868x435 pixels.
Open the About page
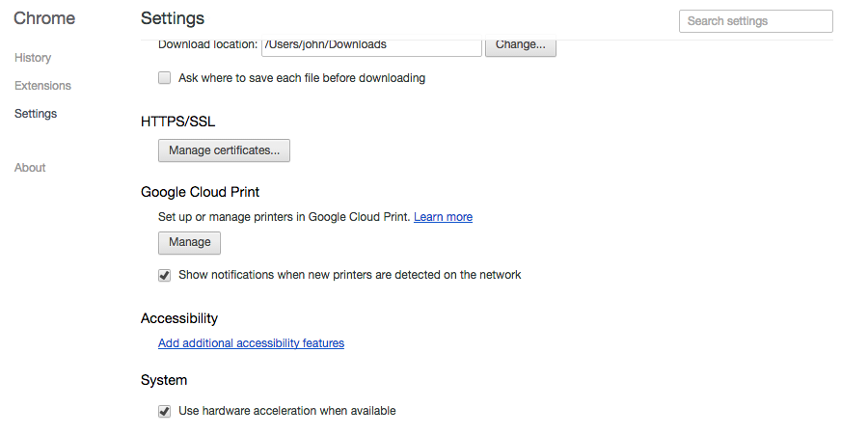tap(30, 168)
